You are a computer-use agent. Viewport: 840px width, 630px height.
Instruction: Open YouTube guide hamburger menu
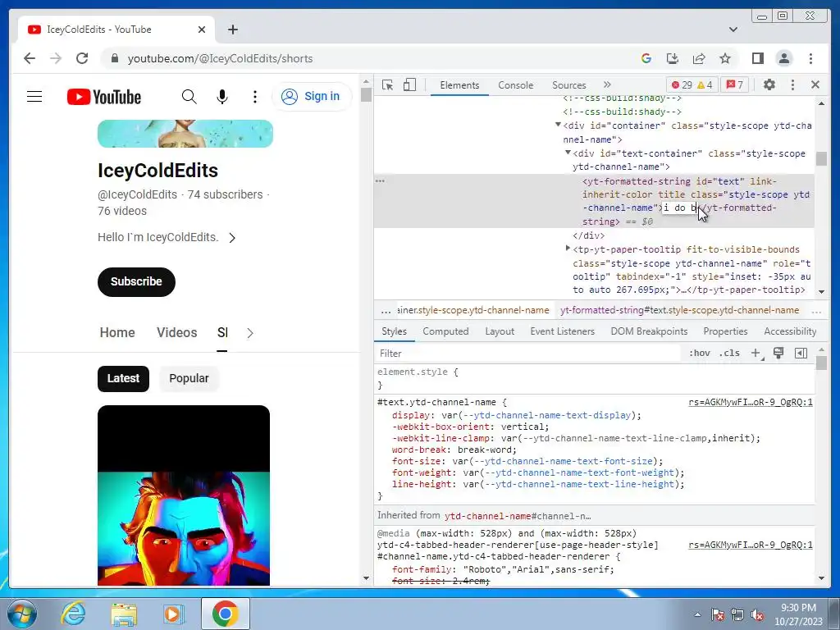point(34,97)
